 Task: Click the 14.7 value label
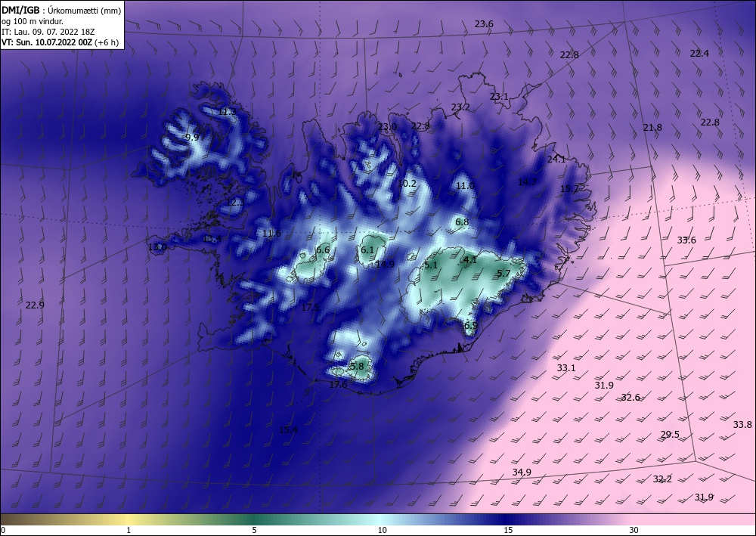tap(528, 181)
